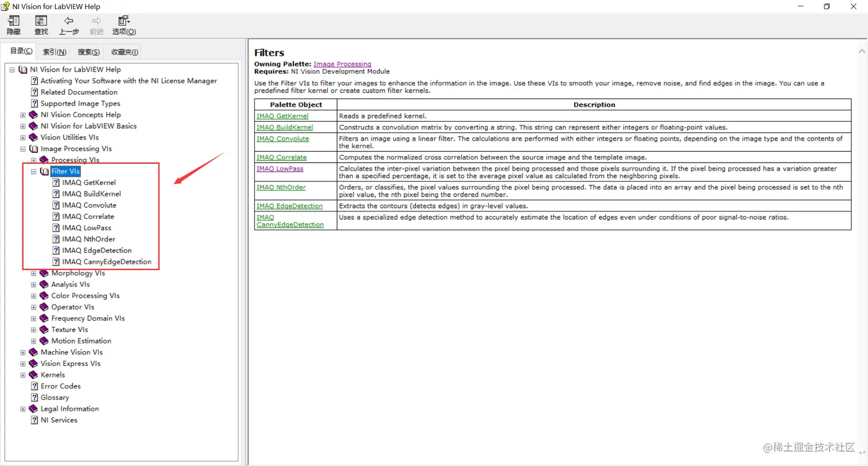Select IMAQ EdgeDetection in the tree

(96, 251)
